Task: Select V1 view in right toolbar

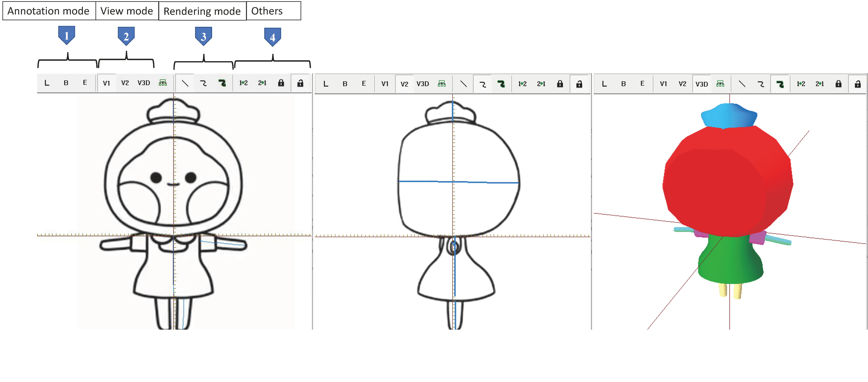Action: click(663, 84)
